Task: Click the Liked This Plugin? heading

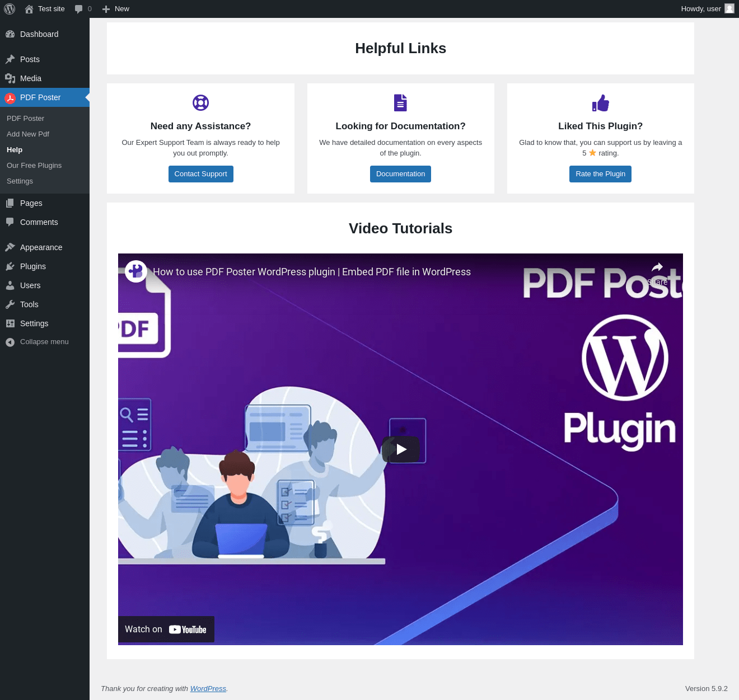Action: pyautogui.click(x=601, y=126)
